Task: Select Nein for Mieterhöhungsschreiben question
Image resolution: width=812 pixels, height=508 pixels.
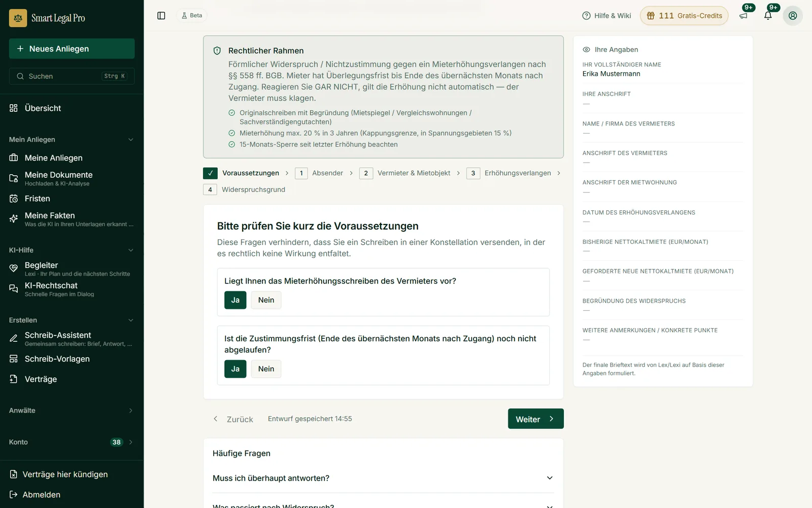Action: [x=266, y=300]
